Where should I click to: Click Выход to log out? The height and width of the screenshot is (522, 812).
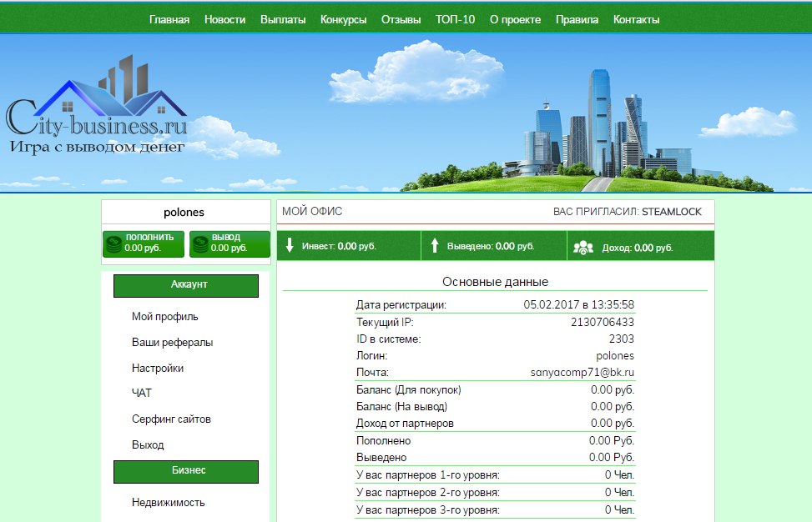click(x=148, y=445)
